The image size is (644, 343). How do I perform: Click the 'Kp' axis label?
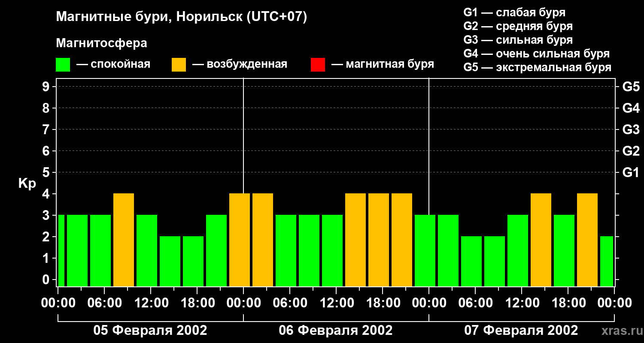[27, 184]
